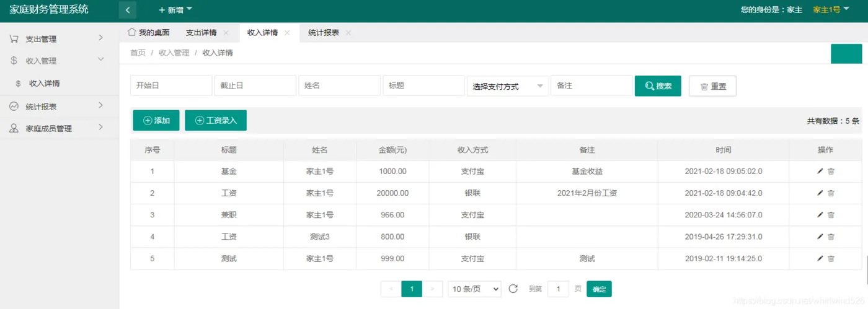This screenshot has height=309, width=868.
Task: Click the 重置 reset button
Action: (x=712, y=86)
